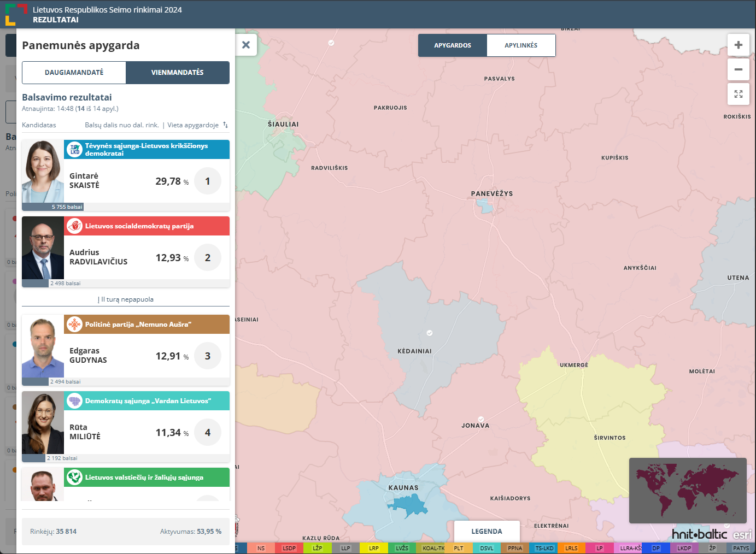Select the DP legend color swatch
This screenshot has width=756, height=554.
click(656, 548)
